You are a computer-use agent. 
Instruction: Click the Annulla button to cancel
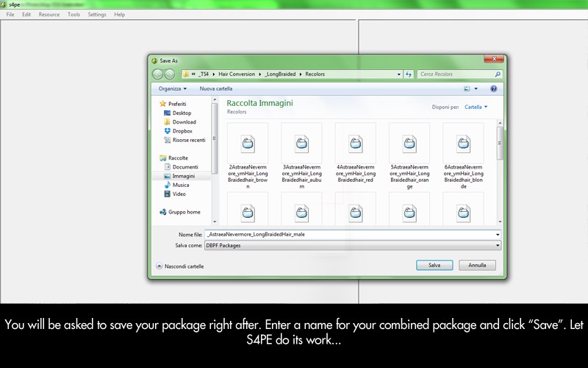477,265
